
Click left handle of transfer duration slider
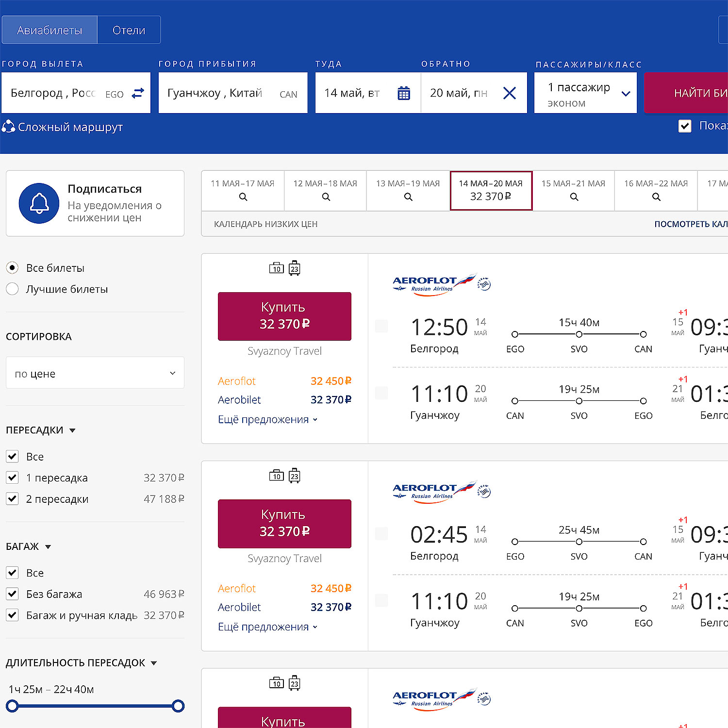(x=12, y=706)
